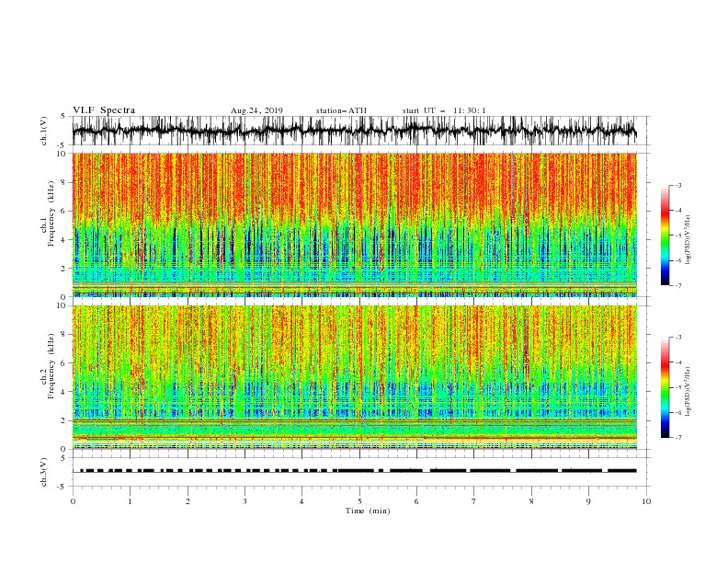
Task: Click the "9" tick on the time axis
Action: pyautogui.click(x=588, y=501)
